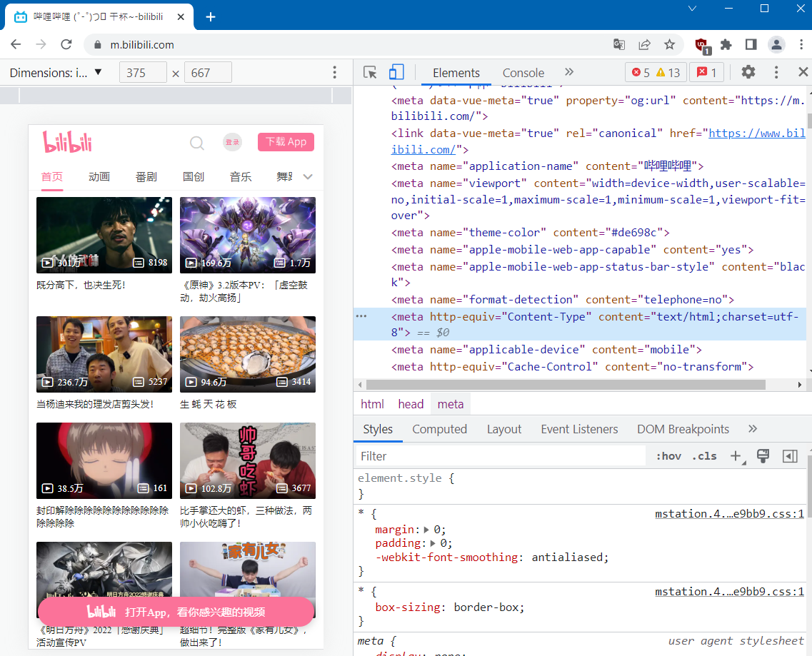Select the 动画 category tab
812x656 pixels.
(x=99, y=177)
